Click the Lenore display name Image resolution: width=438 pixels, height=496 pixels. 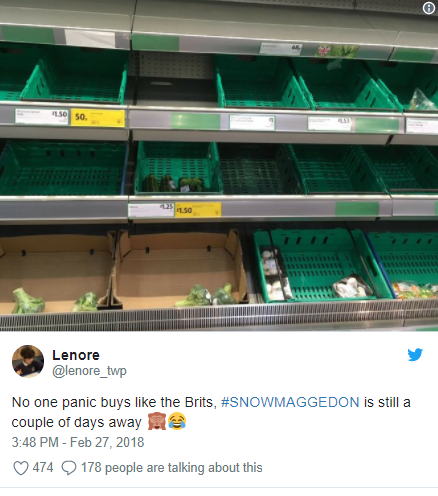click(76, 355)
